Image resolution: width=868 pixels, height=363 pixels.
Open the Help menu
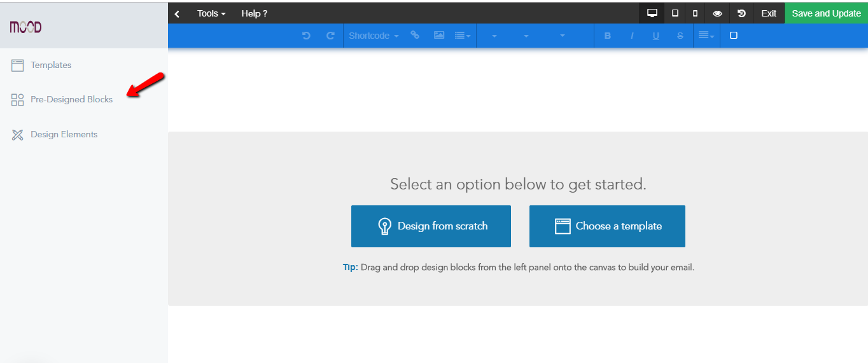point(255,13)
